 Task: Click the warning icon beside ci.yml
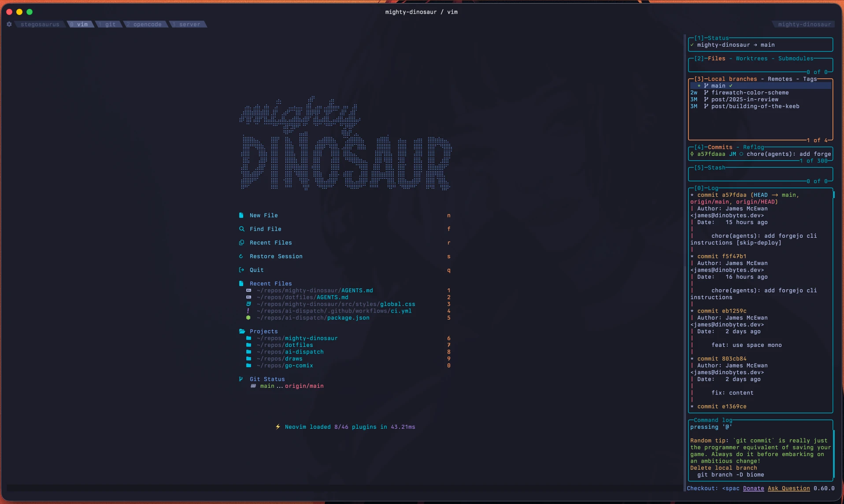coord(248,311)
